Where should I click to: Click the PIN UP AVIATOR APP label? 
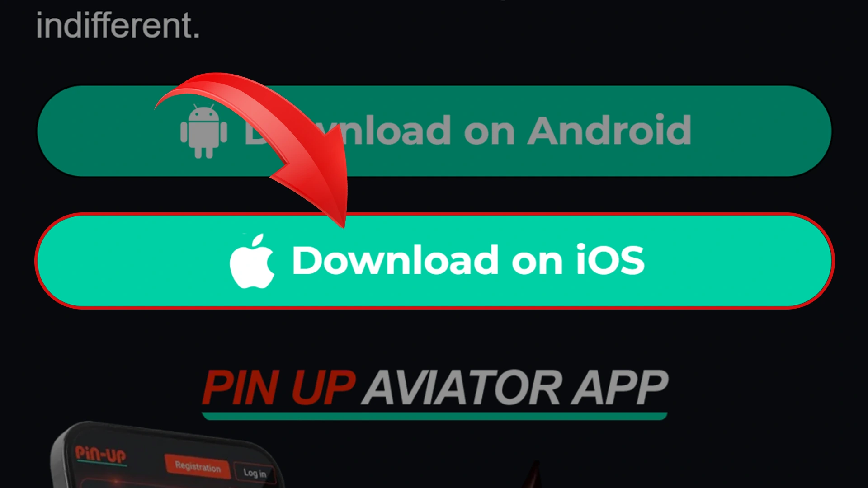[x=434, y=388]
